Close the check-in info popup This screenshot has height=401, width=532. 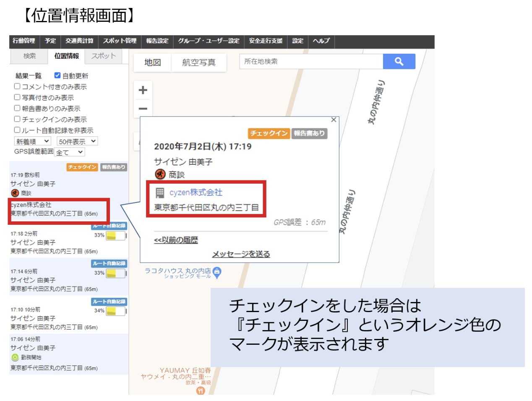click(334, 120)
